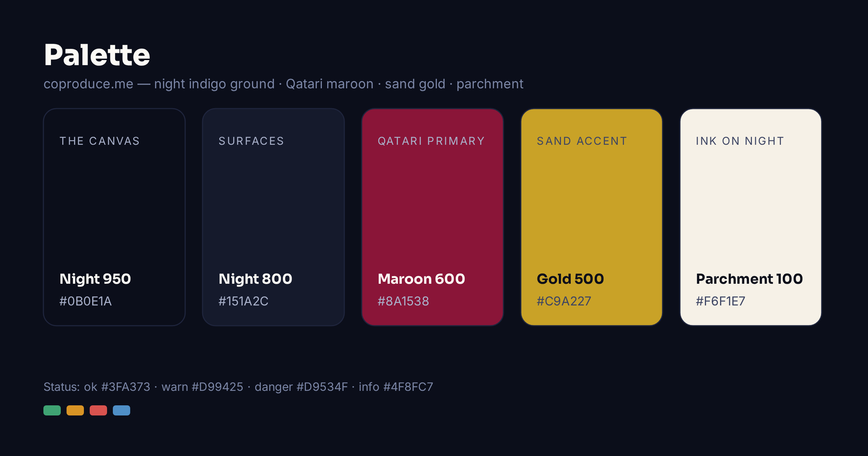This screenshot has width=868, height=456.
Task: Click the Maroon 600 color card
Action: point(433,217)
